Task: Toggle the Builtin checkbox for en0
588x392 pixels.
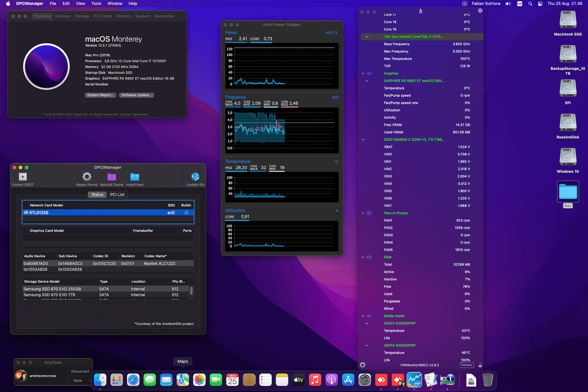Action: click(186, 212)
